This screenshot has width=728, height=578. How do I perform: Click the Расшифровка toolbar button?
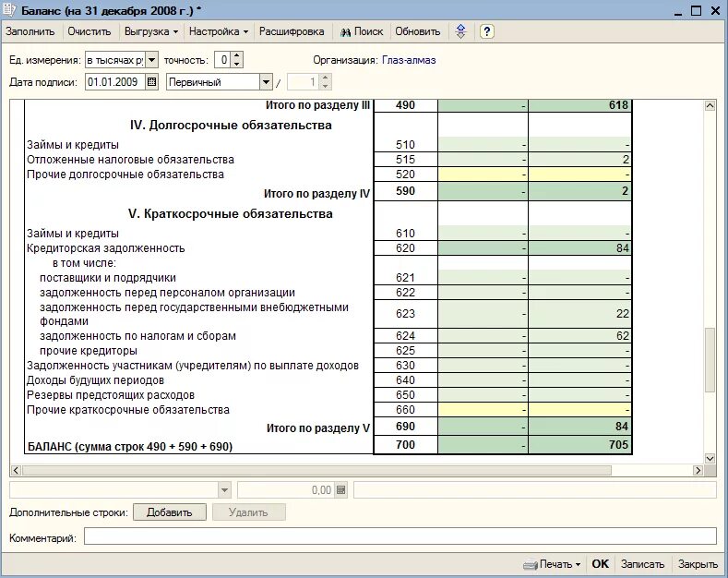(292, 31)
